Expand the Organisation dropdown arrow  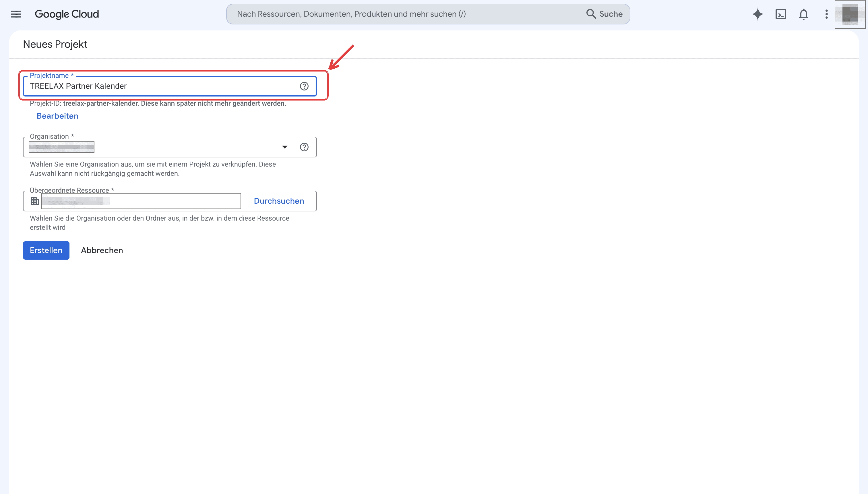284,147
